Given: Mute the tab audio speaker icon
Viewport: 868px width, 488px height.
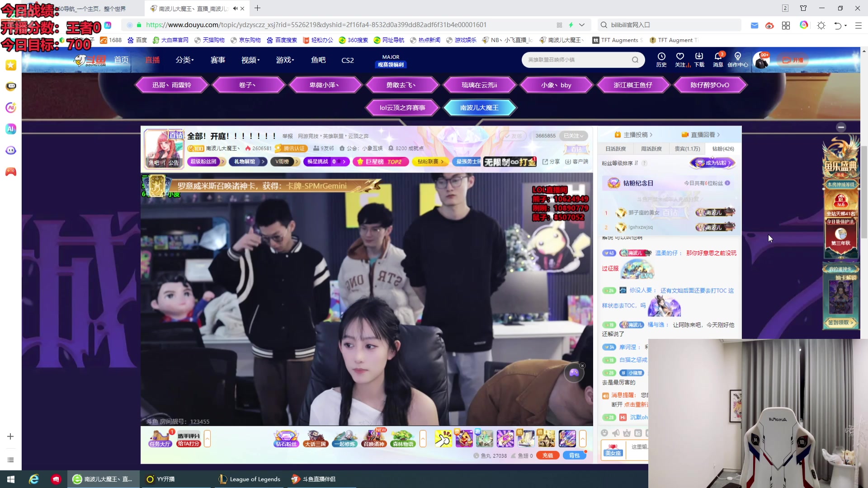Looking at the screenshot, I should tap(236, 8).
